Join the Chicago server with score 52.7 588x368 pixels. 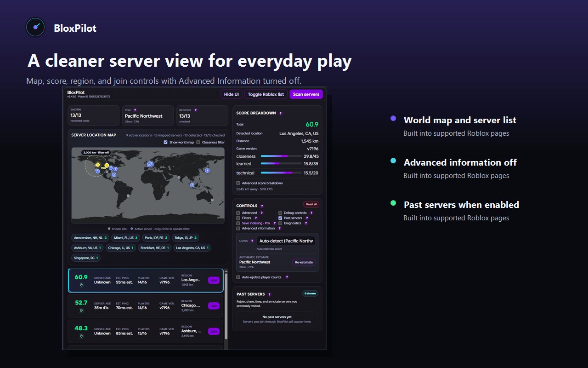[x=214, y=306]
